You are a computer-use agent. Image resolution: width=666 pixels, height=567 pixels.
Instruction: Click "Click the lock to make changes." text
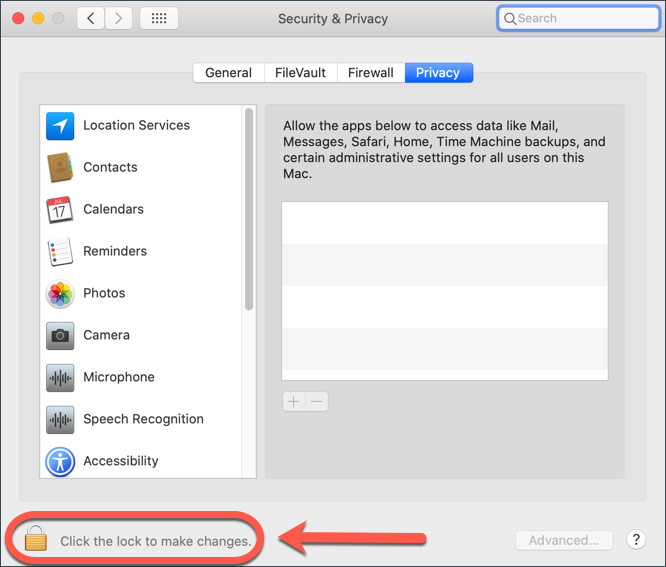tap(156, 541)
